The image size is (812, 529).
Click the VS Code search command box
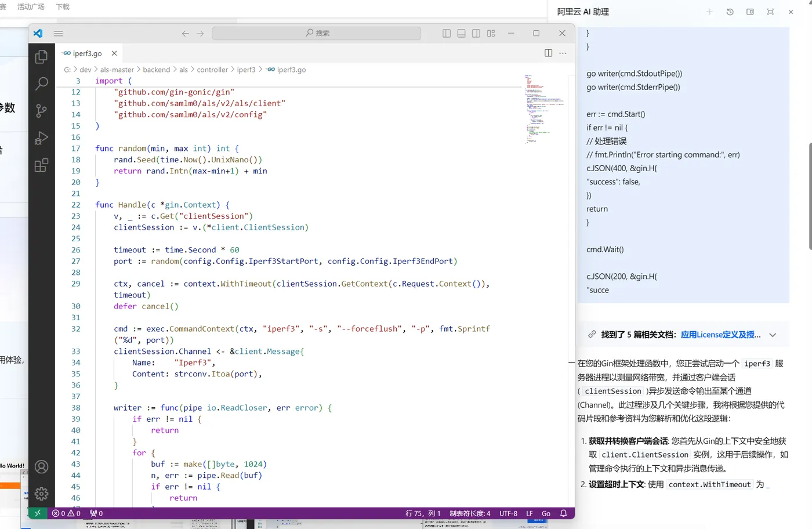317,34
